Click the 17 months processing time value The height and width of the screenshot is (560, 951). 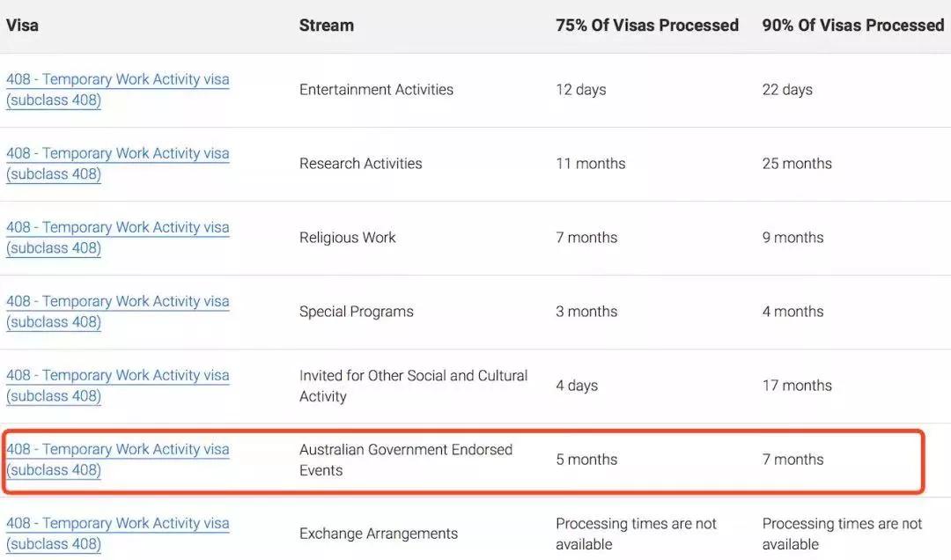(796, 386)
